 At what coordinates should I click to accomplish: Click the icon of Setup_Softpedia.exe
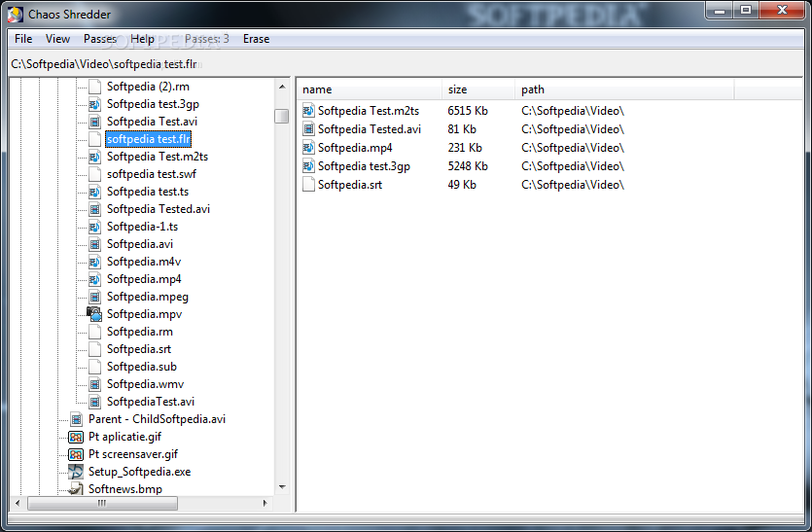tap(76, 472)
